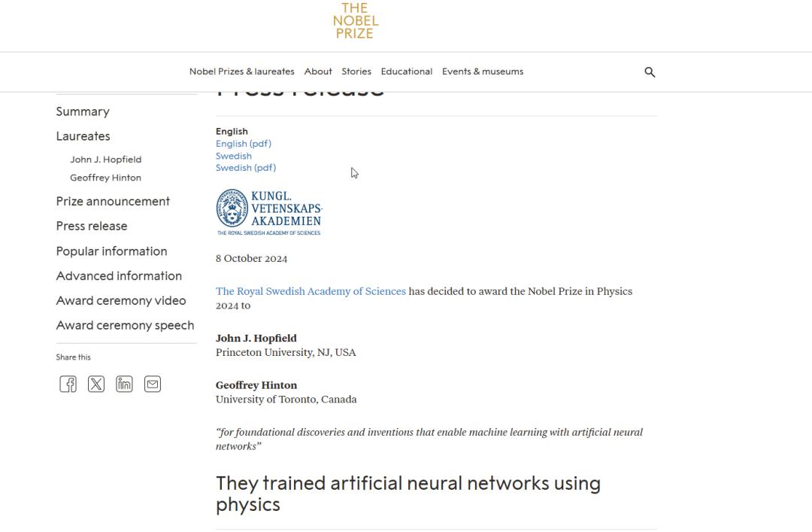Open Award ceremony speech page
812x532 pixels.
tap(125, 326)
